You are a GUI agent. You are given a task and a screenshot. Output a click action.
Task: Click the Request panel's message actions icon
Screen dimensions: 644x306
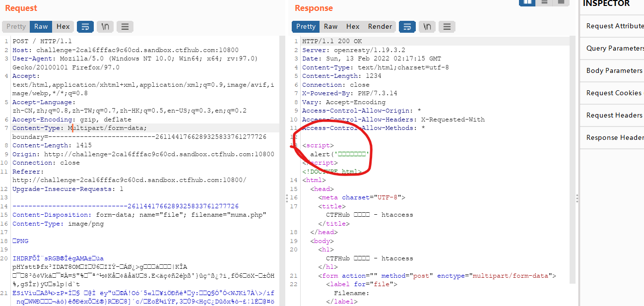tap(85, 26)
